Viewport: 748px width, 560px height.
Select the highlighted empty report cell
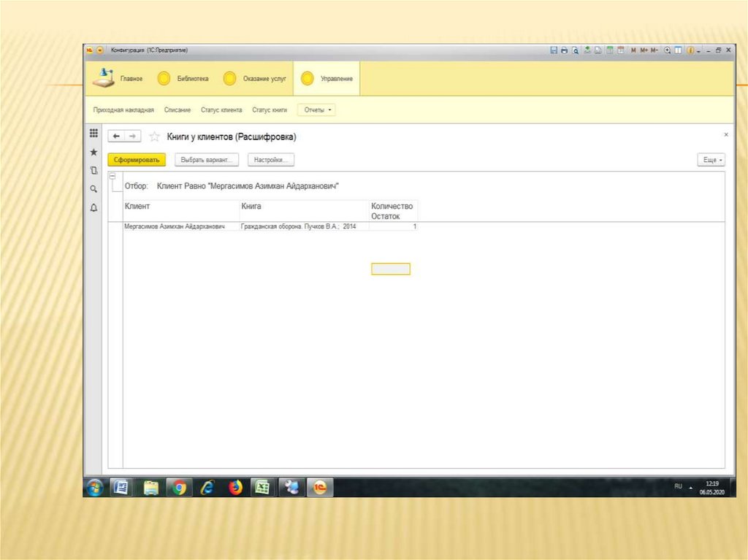pos(391,269)
